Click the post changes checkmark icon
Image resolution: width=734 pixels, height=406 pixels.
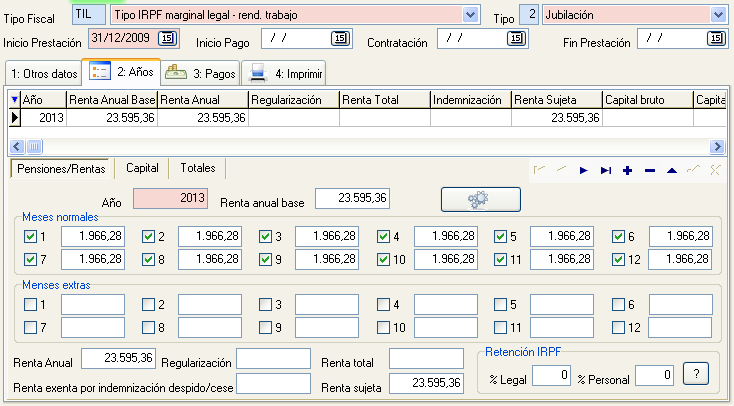(x=693, y=170)
